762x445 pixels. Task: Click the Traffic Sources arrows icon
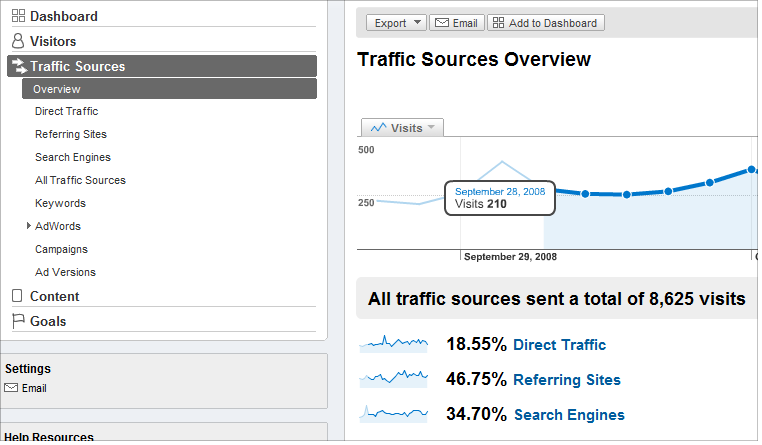[x=19, y=66]
